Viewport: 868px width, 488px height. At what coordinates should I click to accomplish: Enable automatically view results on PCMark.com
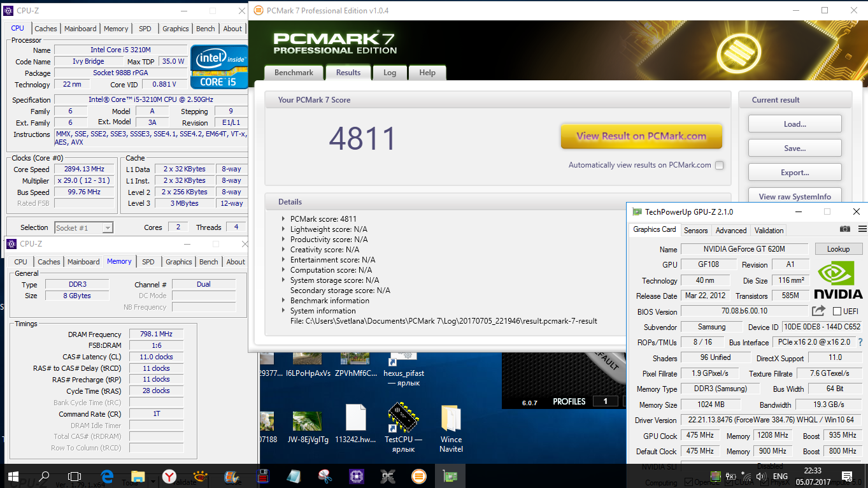(719, 165)
